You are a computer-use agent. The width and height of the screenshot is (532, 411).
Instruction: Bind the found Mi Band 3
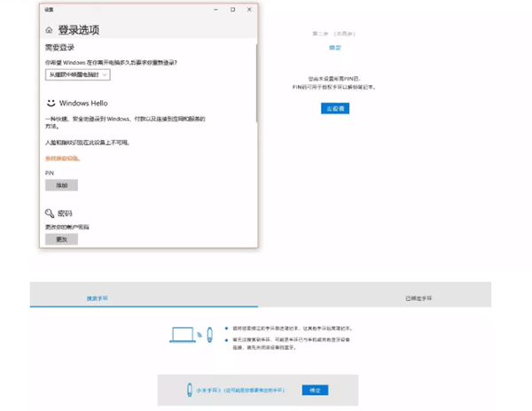pos(315,391)
